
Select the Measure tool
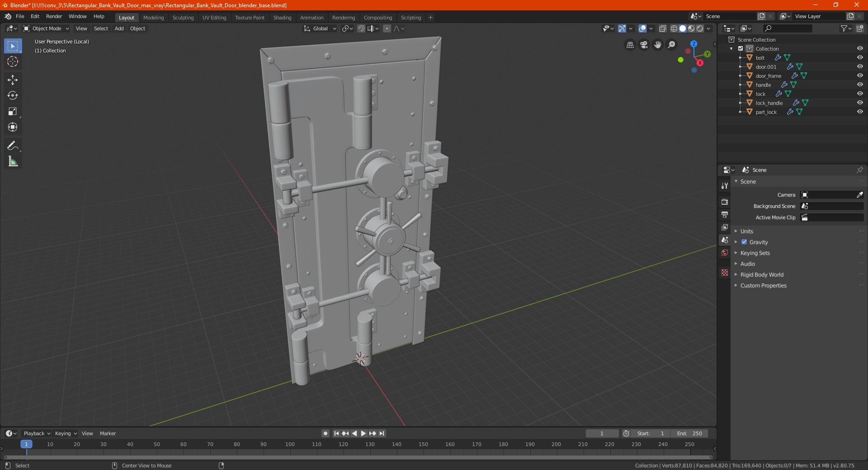tap(13, 161)
